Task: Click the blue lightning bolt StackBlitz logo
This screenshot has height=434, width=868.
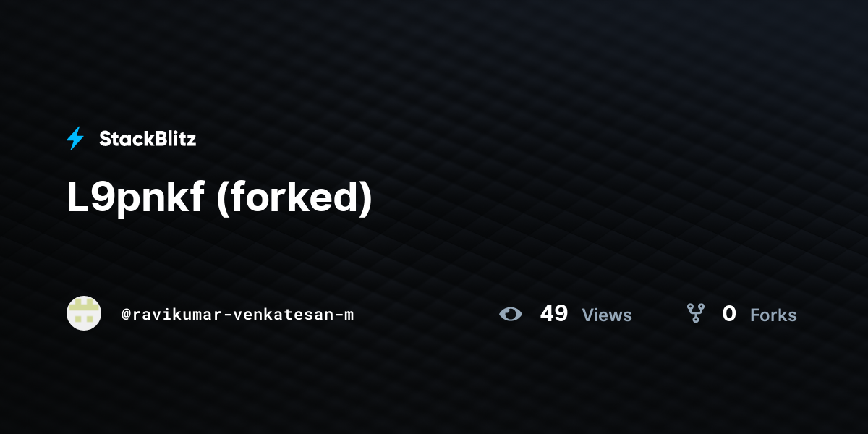Action: 75,138
